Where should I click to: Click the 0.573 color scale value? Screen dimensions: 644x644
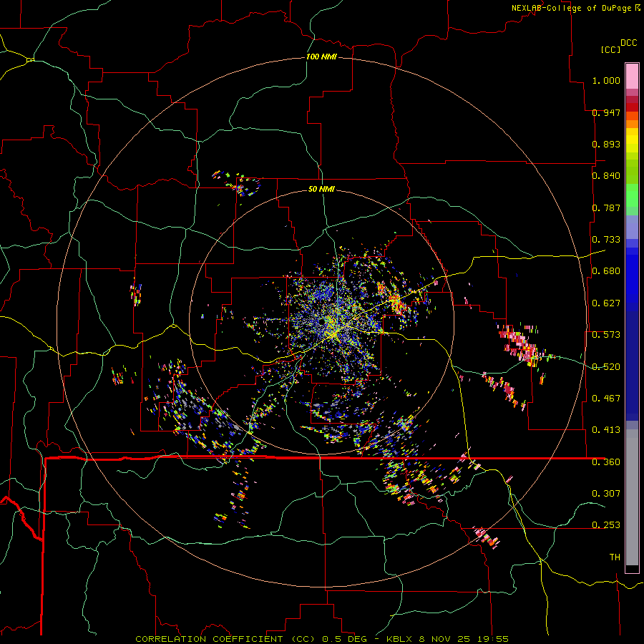click(x=606, y=335)
